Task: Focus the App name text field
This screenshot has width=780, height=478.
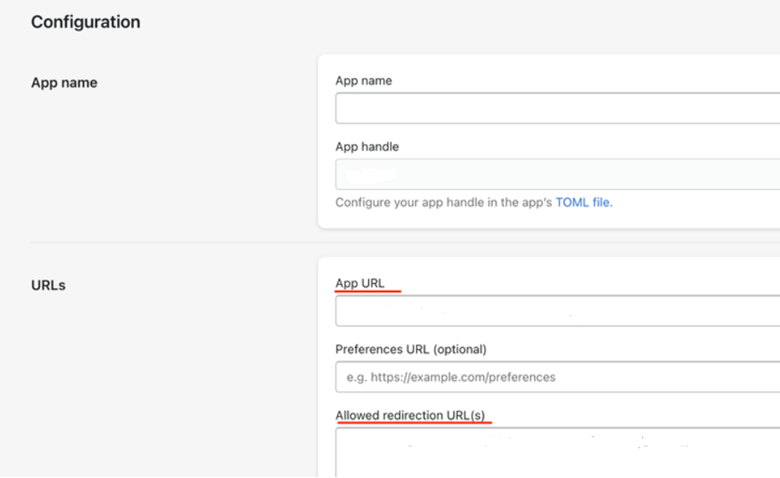Action: pos(558,108)
